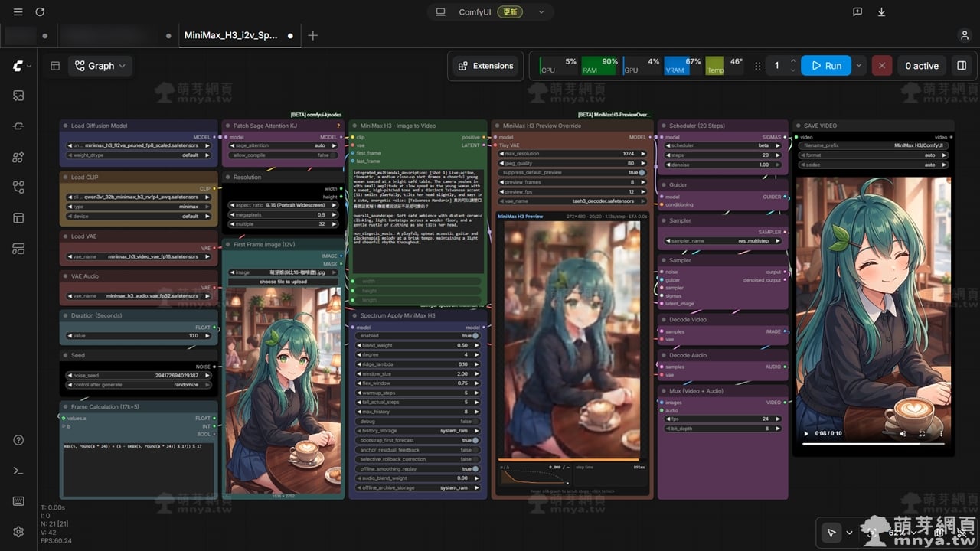Open keyboard shortcuts icon in sidebar
Image resolution: width=980 pixels, height=551 pixels.
tap(18, 501)
